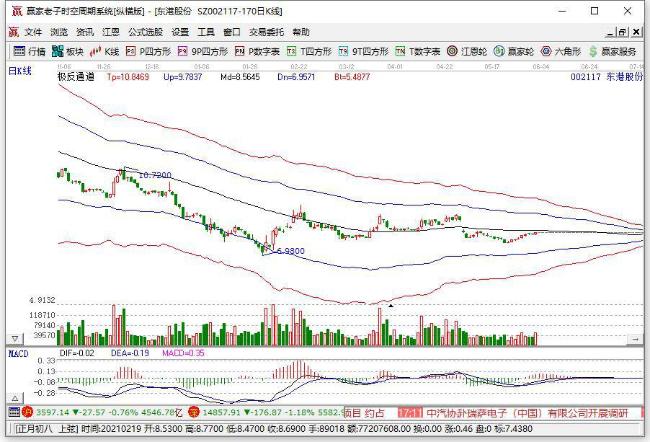Click the Tp=10.8469 value
This screenshot has height=442, width=650.
[x=128, y=77]
